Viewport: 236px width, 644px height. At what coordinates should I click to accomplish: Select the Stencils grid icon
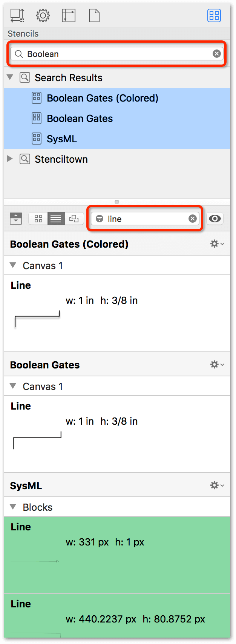[214, 15]
